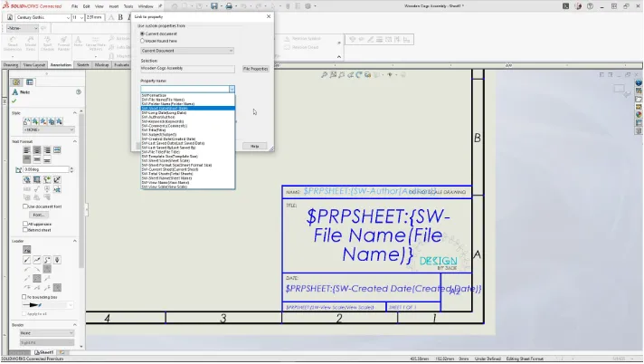Enable the To bounding box checkbox
Image resolution: width=644 pixels, height=364 pixels.
click(24, 297)
